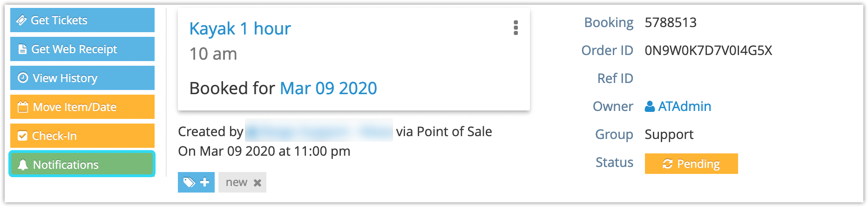Select the 'new' tag label
The height and width of the screenshot is (207, 868).
coord(237,182)
